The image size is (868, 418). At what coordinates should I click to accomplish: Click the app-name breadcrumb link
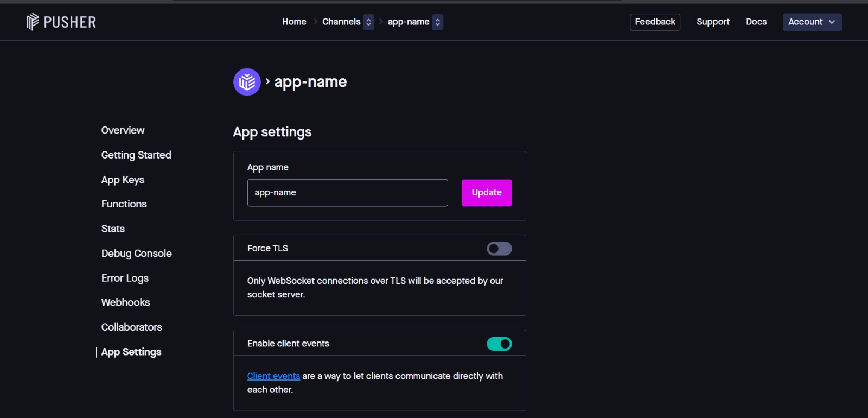409,22
